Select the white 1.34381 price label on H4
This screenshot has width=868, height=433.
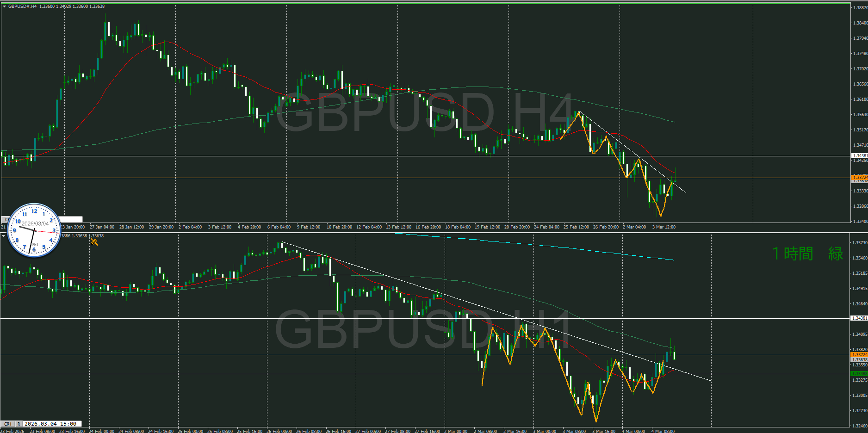[x=859, y=156]
